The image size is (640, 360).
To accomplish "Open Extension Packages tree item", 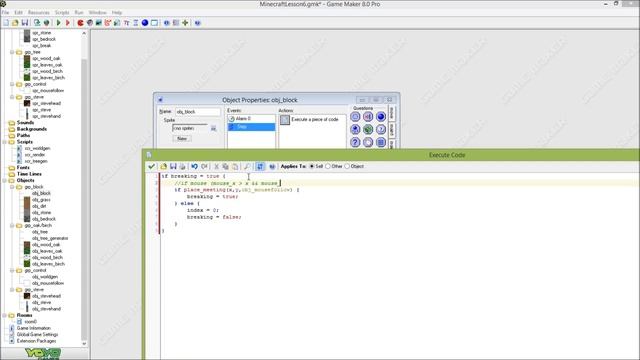I will tap(36, 341).
